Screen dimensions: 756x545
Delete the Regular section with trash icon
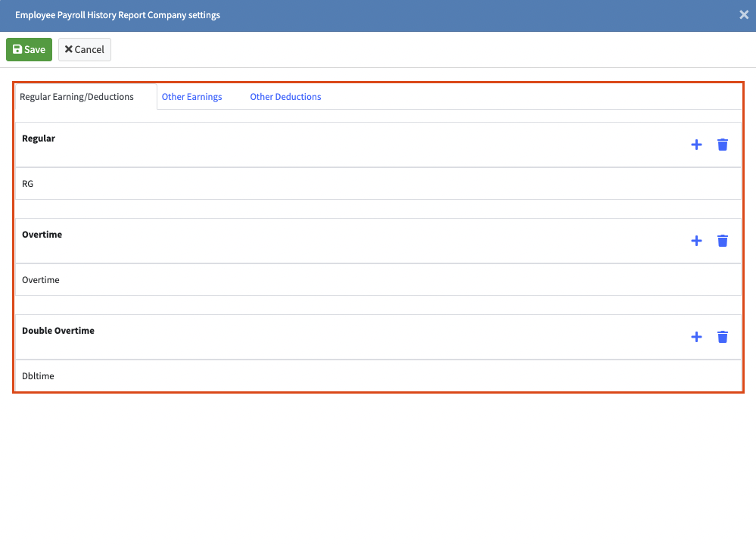[x=722, y=145]
